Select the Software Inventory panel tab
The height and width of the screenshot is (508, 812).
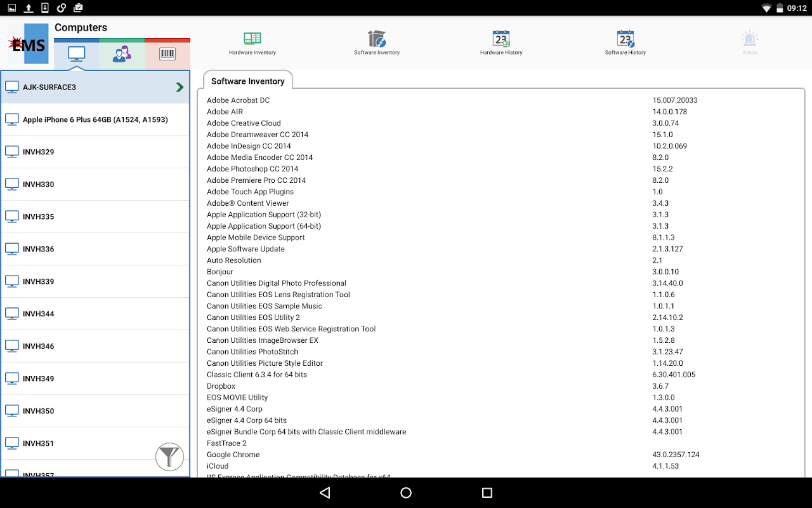click(x=248, y=81)
